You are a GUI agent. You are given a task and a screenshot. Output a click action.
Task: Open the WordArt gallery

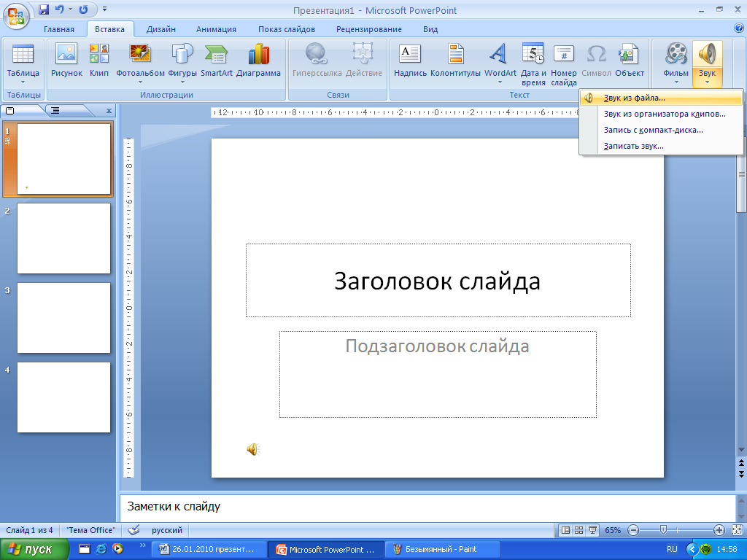tap(500, 64)
